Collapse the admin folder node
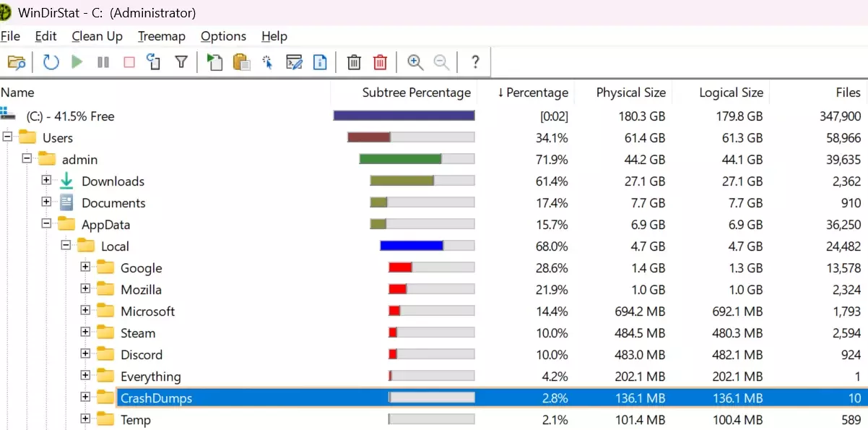868x430 pixels. coord(27,158)
